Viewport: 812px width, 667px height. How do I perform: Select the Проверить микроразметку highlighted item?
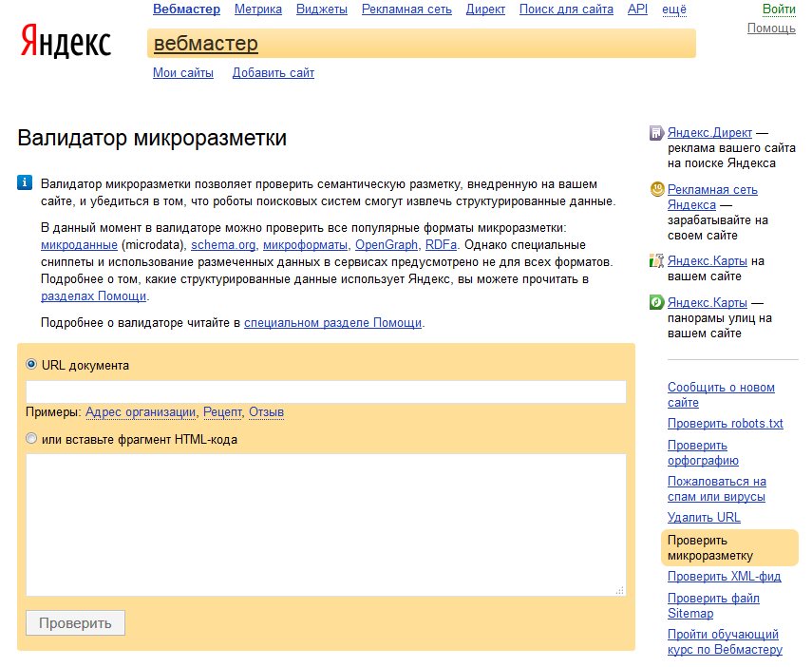(729, 548)
